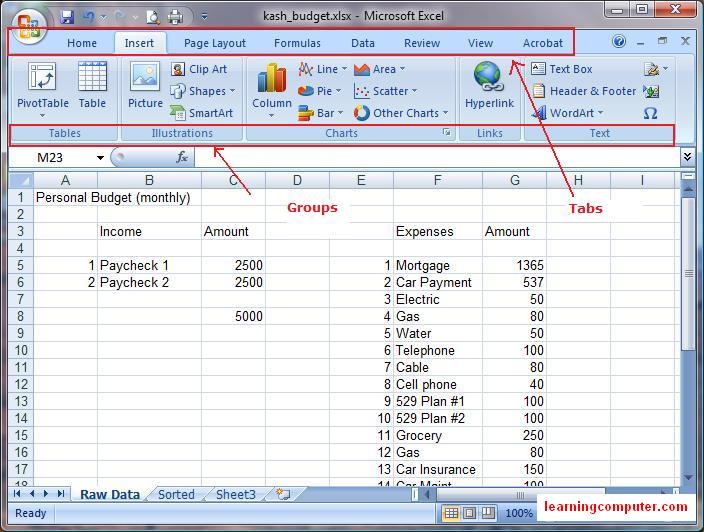
Task: Select the 5000 total cell
Action: pyautogui.click(x=233, y=317)
